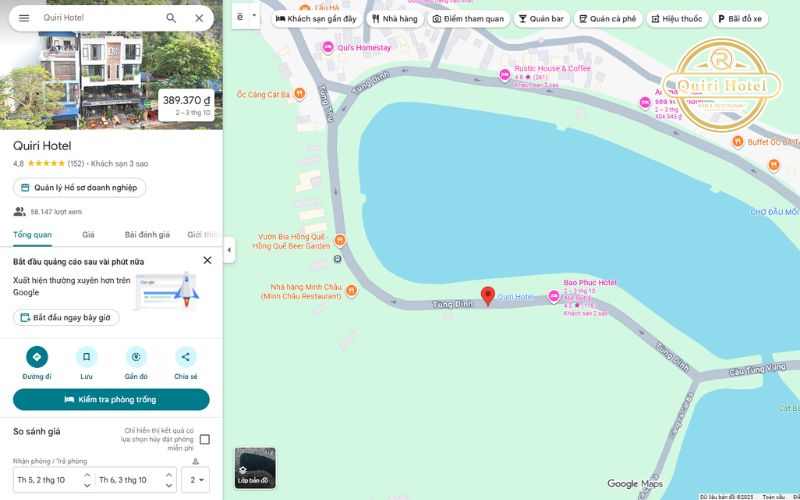Click the Đường đi directions icon
The width and height of the screenshot is (800, 500).
point(37,357)
